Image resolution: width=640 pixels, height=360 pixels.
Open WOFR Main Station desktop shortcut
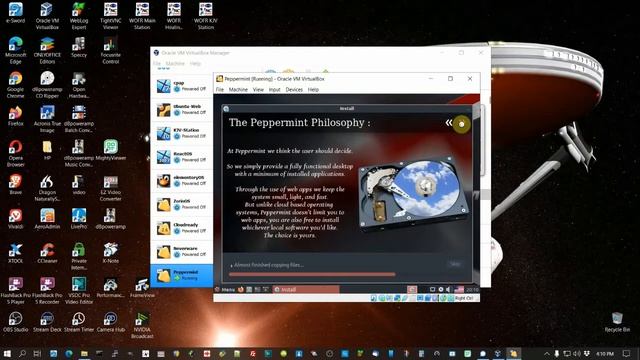[x=142, y=16]
